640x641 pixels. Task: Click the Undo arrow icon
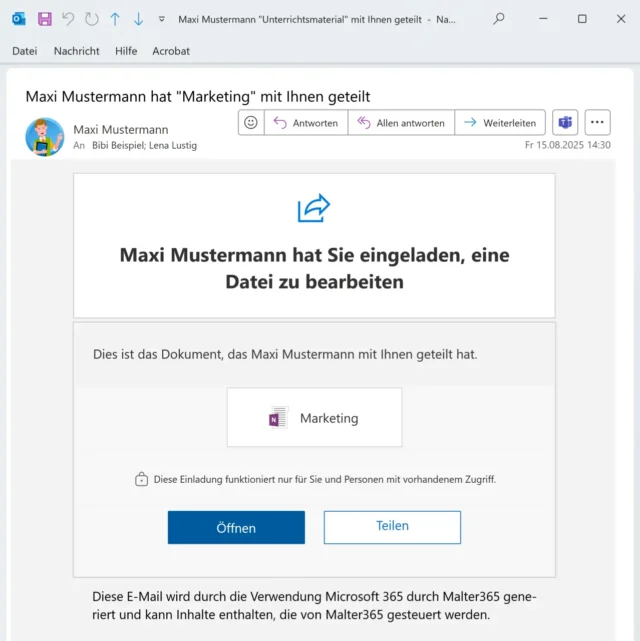coord(68,19)
